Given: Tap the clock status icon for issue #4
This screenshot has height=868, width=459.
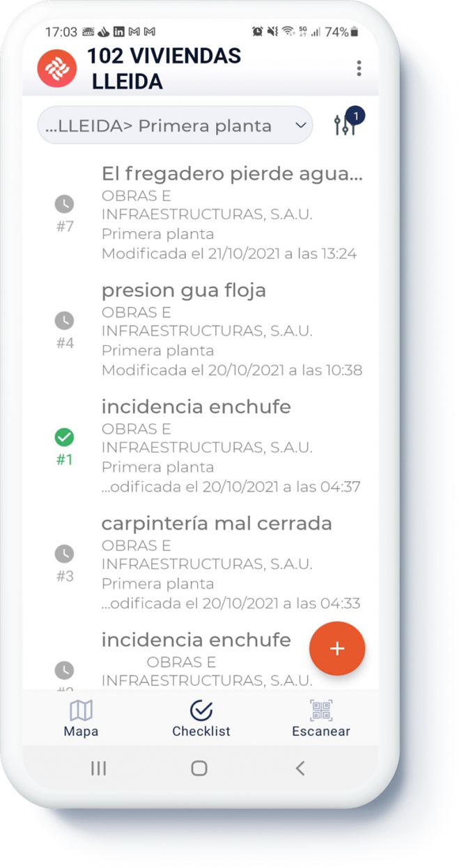Looking at the screenshot, I should point(64,320).
